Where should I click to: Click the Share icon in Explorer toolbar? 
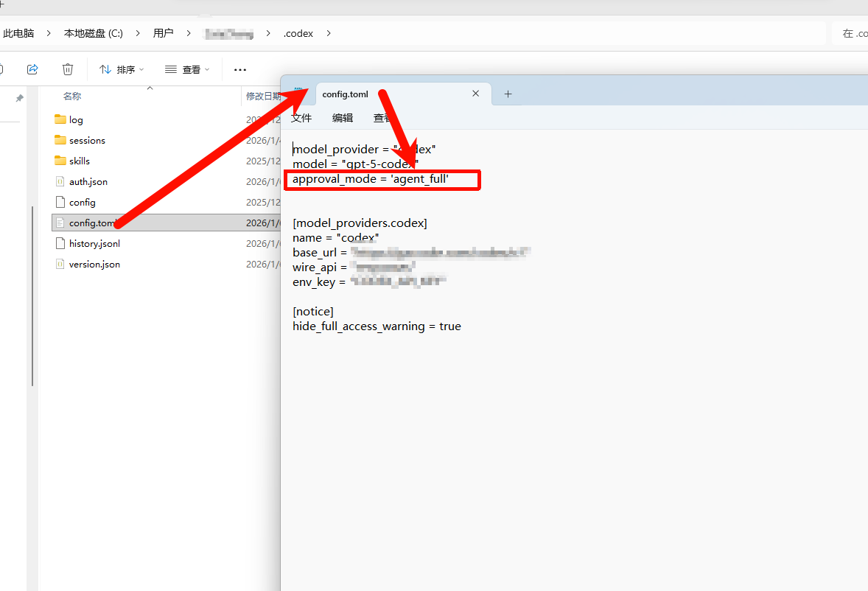(32, 69)
